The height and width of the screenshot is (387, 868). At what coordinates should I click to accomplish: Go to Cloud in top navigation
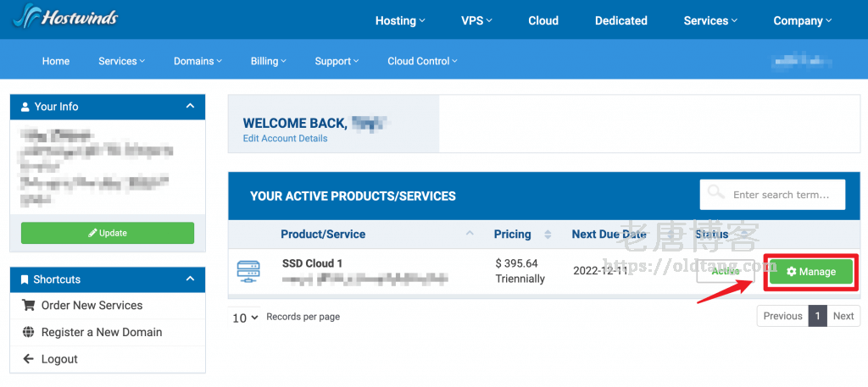point(543,20)
